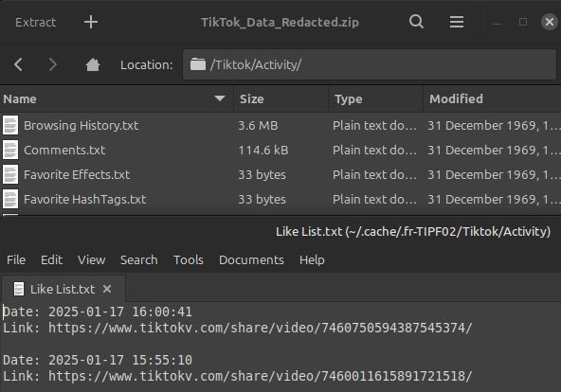The image size is (561, 392).
Task: Click the Location path field
Action: click(x=370, y=64)
